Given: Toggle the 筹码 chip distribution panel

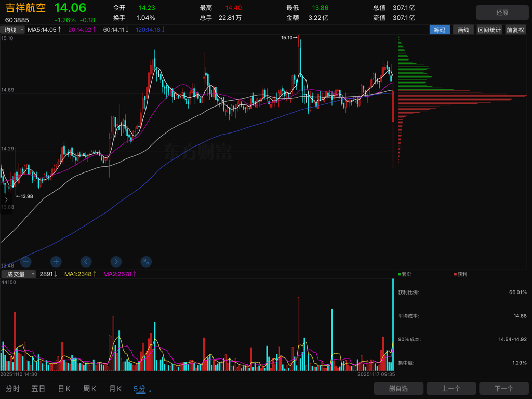Looking at the screenshot, I should point(440,30).
